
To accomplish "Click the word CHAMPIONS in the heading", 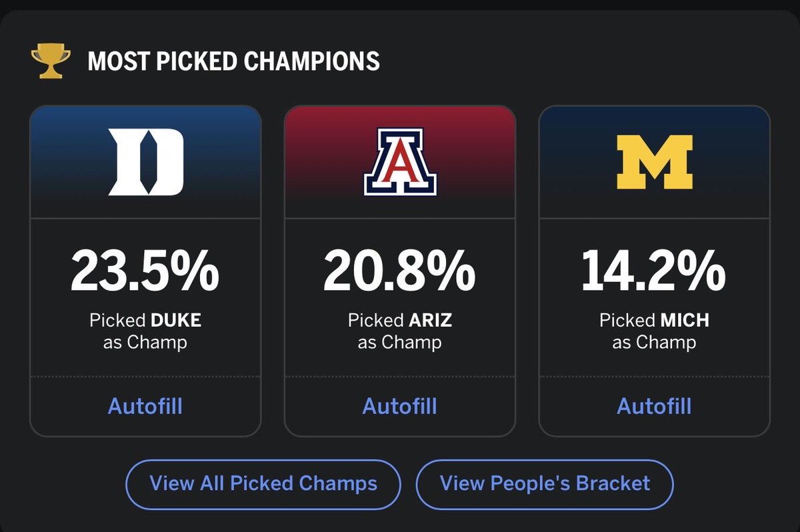I will (312, 61).
